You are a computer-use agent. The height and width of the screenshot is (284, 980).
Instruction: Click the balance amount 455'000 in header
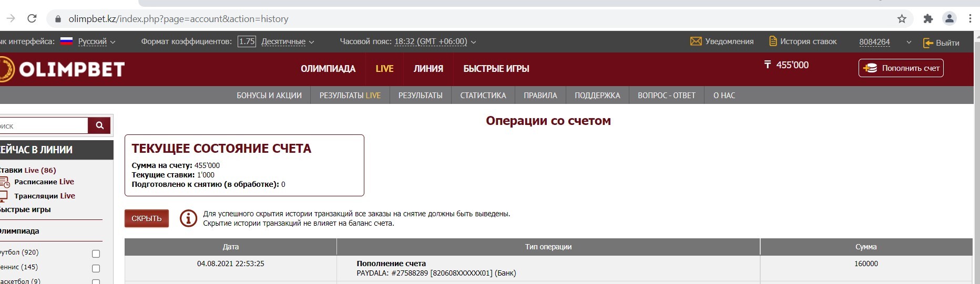792,65
